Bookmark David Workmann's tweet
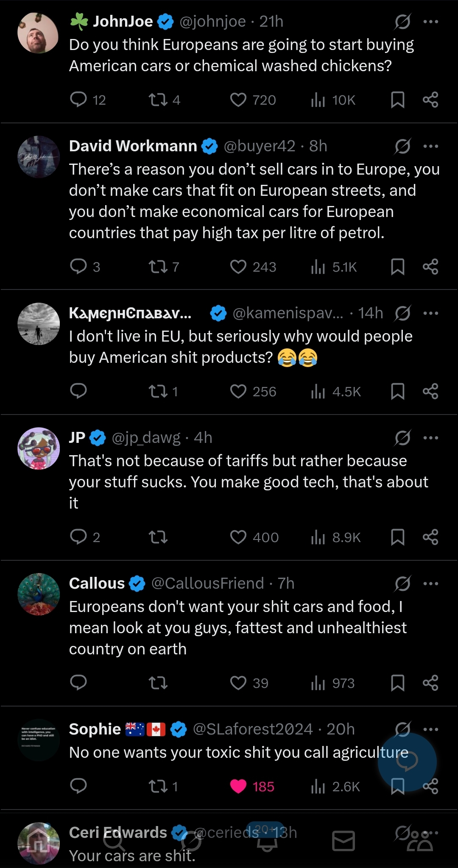 tap(397, 267)
